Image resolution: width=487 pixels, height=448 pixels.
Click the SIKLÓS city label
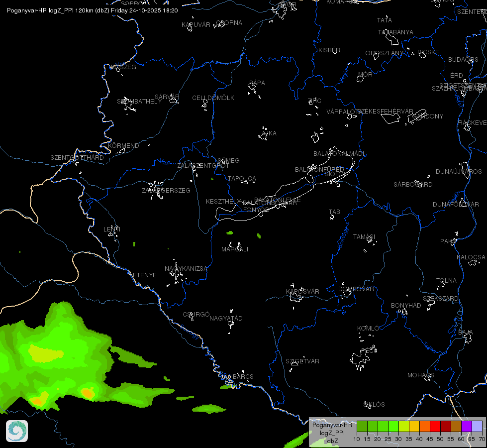click(x=374, y=405)
